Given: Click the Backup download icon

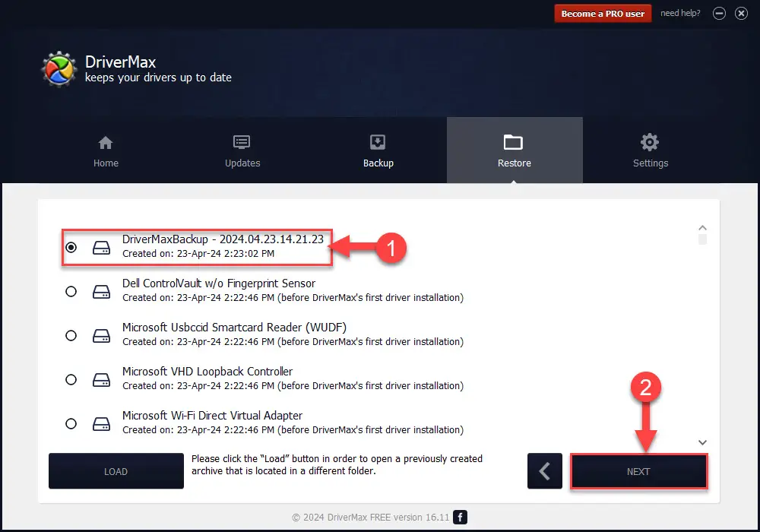Looking at the screenshot, I should 378,142.
